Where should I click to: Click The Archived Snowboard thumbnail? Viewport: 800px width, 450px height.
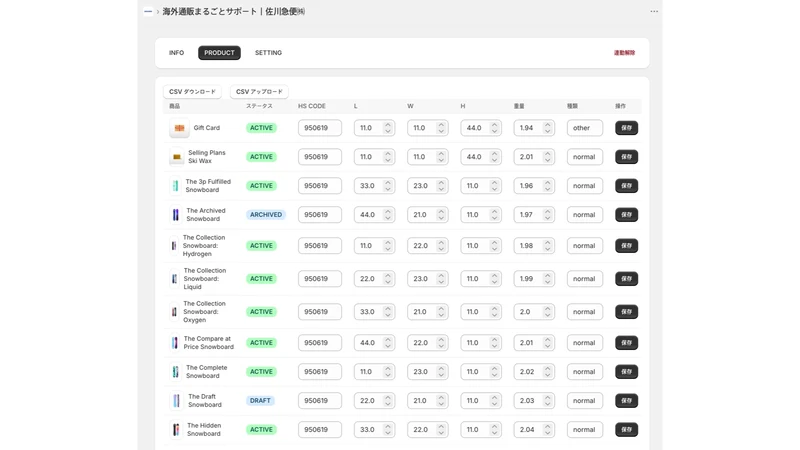coord(176,215)
